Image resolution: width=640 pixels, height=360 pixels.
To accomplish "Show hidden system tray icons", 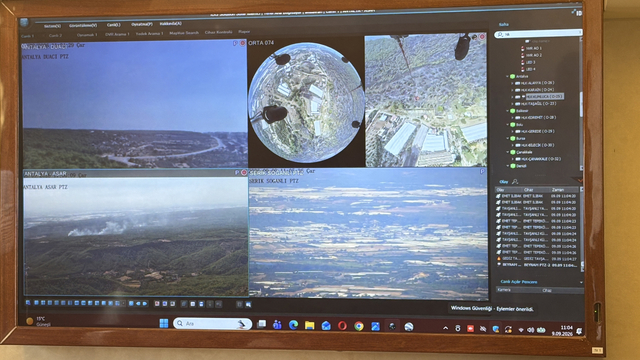I will pyautogui.click(x=446, y=328).
